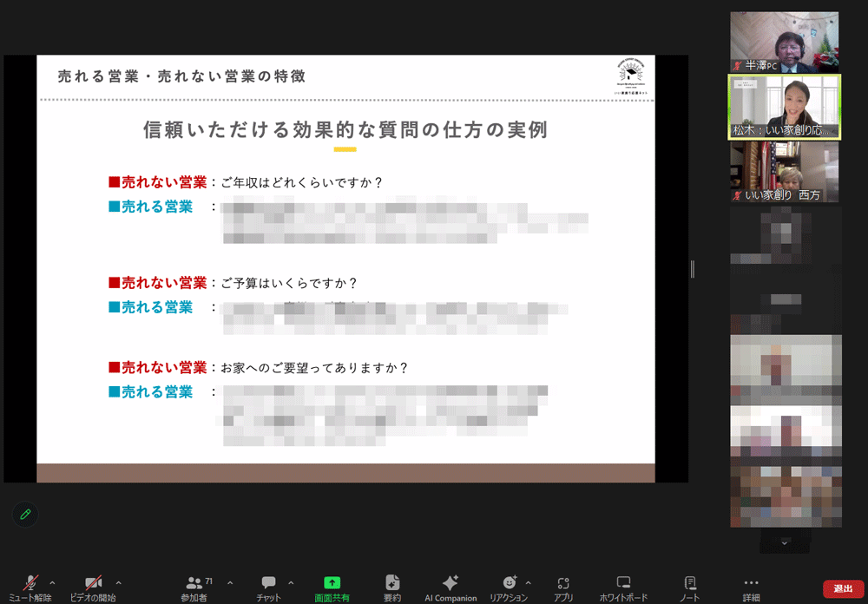Image resolution: width=868 pixels, height=604 pixels.
Task: Select the 半澤PC participant video thumbnail
Action: tap(784, 42)
